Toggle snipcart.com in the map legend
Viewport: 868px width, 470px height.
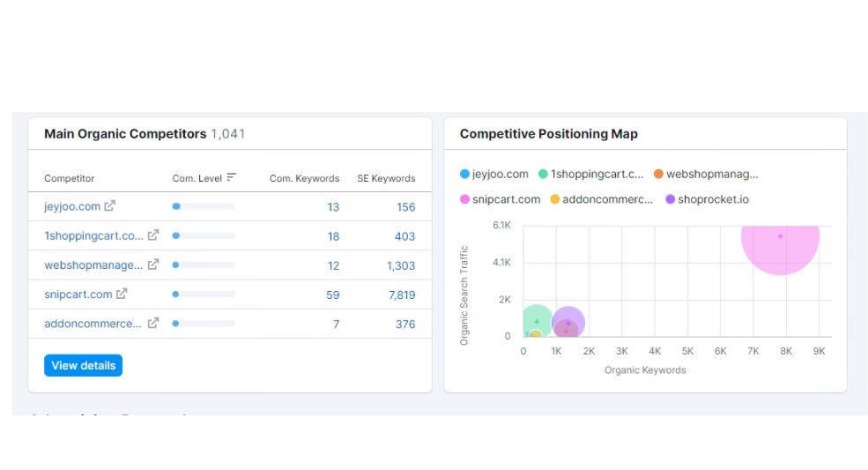tap(500, 199)
